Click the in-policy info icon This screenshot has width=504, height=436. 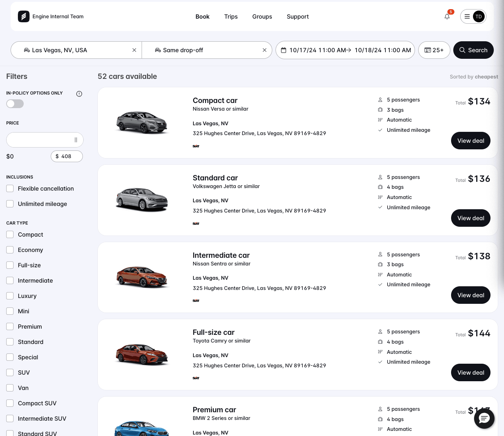[79, 94]
